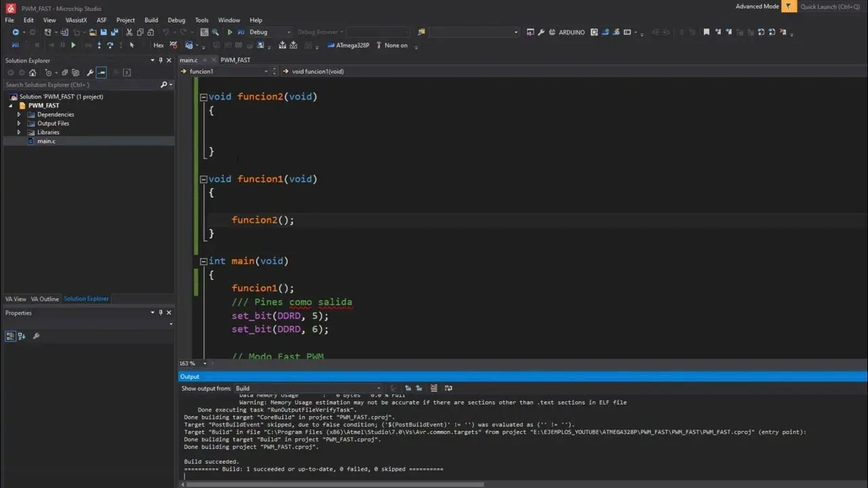Click the Home icon in Solution Explorer

(32, 73)
